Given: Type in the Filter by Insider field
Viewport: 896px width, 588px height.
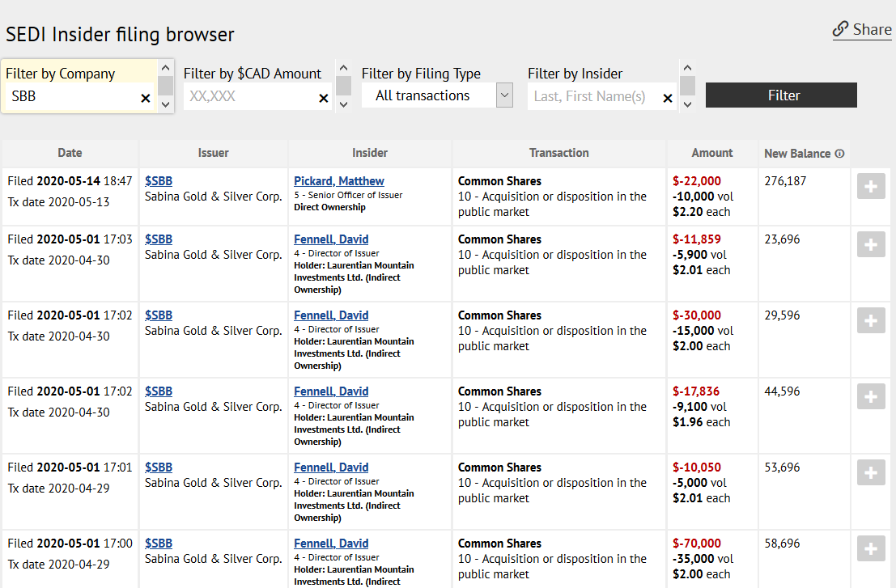Looking at the screenshot, I should [x=595, y=96].
